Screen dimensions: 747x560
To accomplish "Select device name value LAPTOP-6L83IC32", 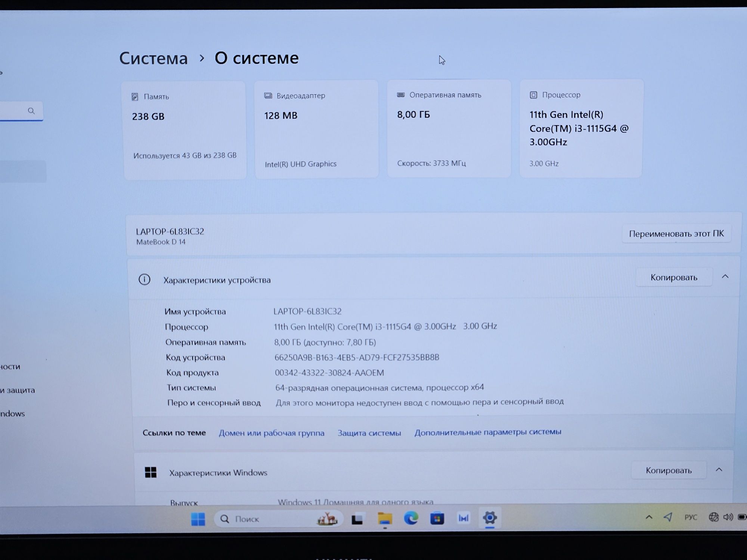I will point(307,311).
